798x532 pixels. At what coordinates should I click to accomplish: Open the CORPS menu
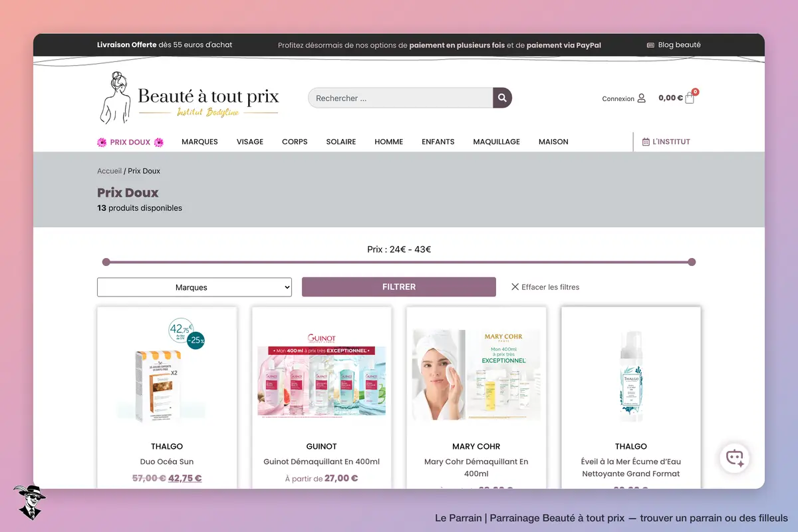tap(295, 142)
